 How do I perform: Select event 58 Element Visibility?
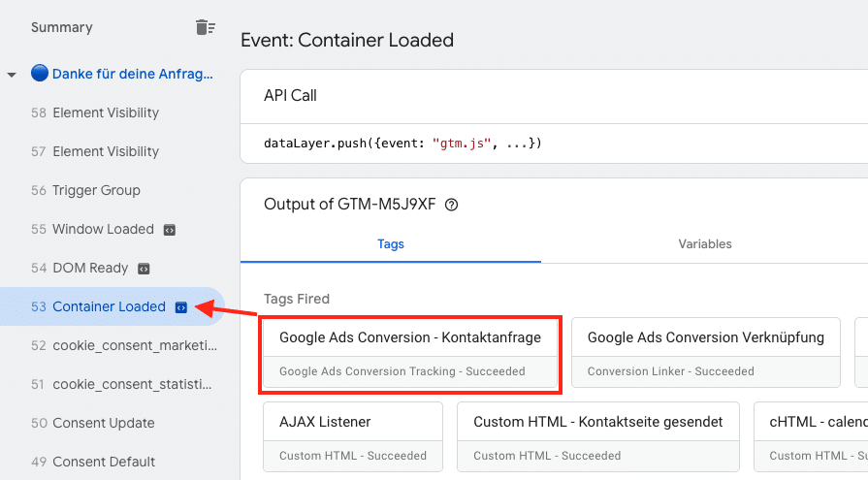pos(106,112)
